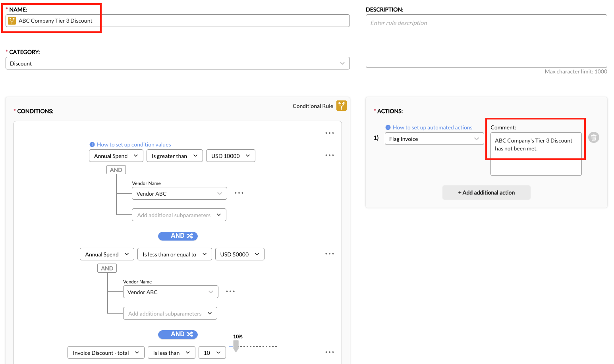Open the 'Is greater than' operator dropdown
This screenshot has height=364, width=614.
(x=174, y=156)
